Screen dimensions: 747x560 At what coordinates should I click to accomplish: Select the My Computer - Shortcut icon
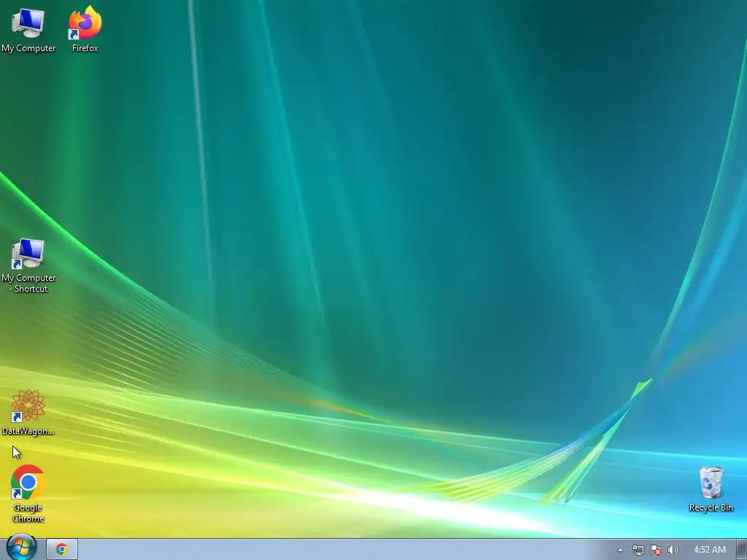[28, 265]
